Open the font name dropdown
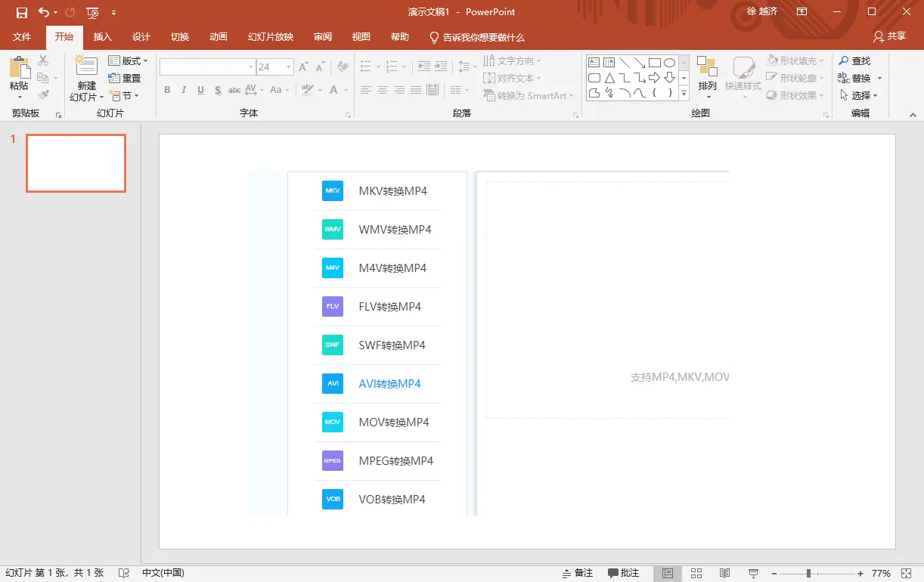 (251, 67)
